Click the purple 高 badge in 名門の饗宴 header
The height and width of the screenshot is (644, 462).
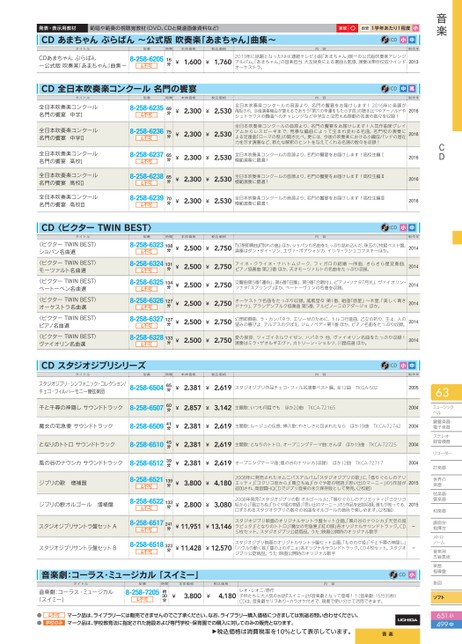[412, 88]
